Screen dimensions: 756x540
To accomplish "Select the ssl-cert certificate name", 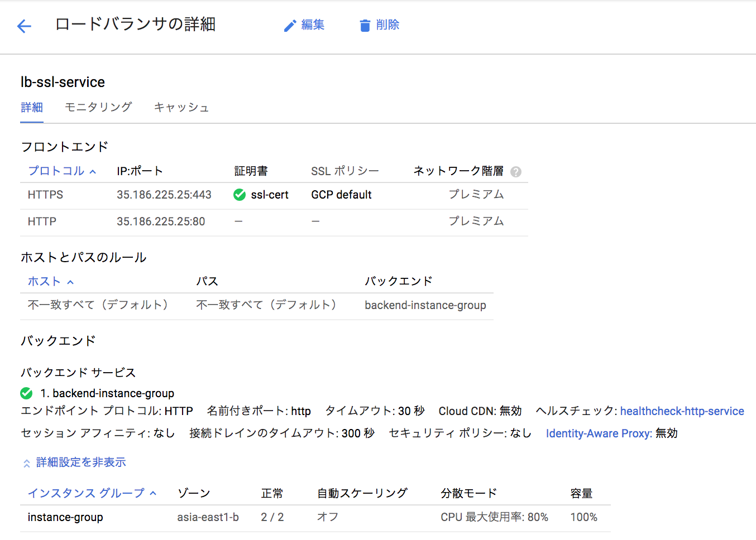I will (270, 195).
